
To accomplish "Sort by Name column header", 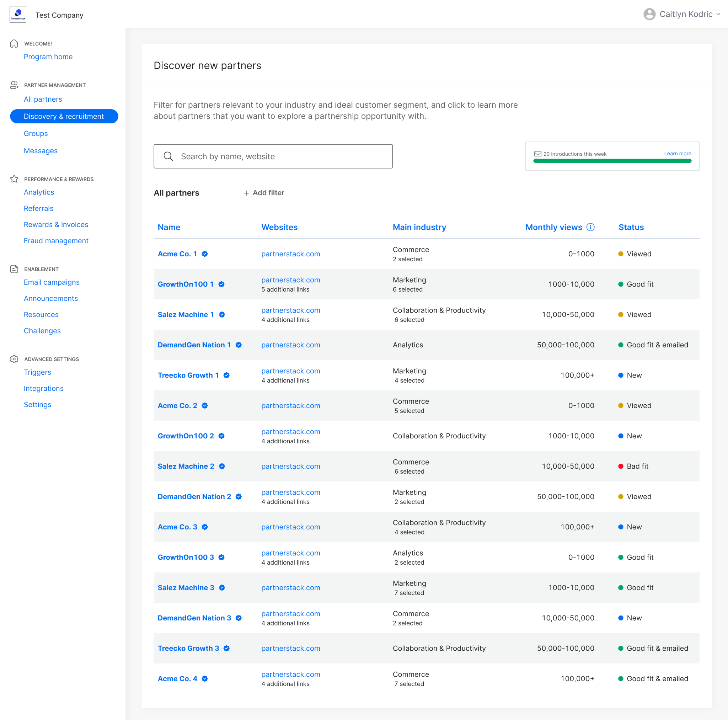I will click(x=169, y=227).
